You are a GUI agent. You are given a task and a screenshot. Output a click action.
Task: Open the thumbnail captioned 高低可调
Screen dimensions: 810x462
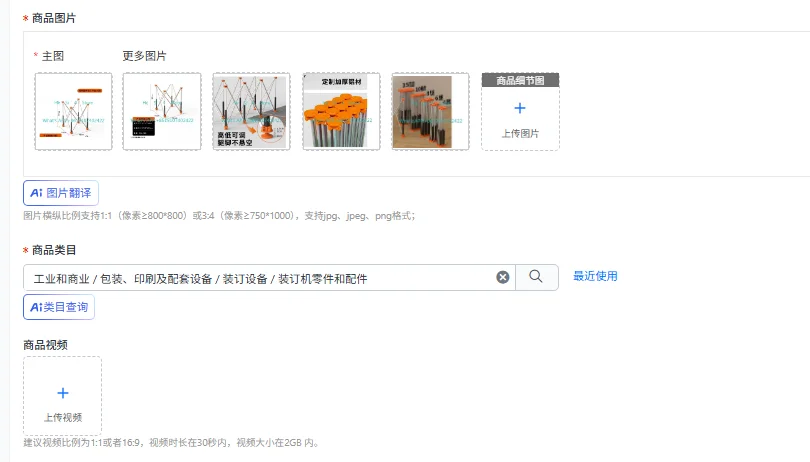click(252, 111)
